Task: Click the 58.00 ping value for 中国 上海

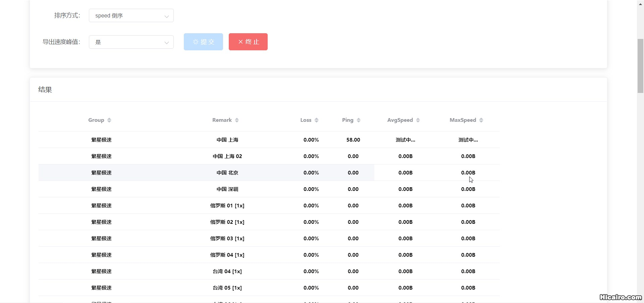Action: click(x=353, y=140)
